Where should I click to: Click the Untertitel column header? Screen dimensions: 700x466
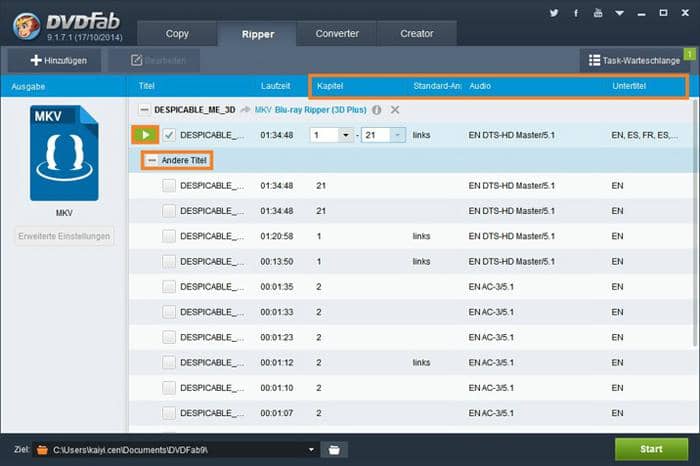pyautogui.click(x=629, y=86)
